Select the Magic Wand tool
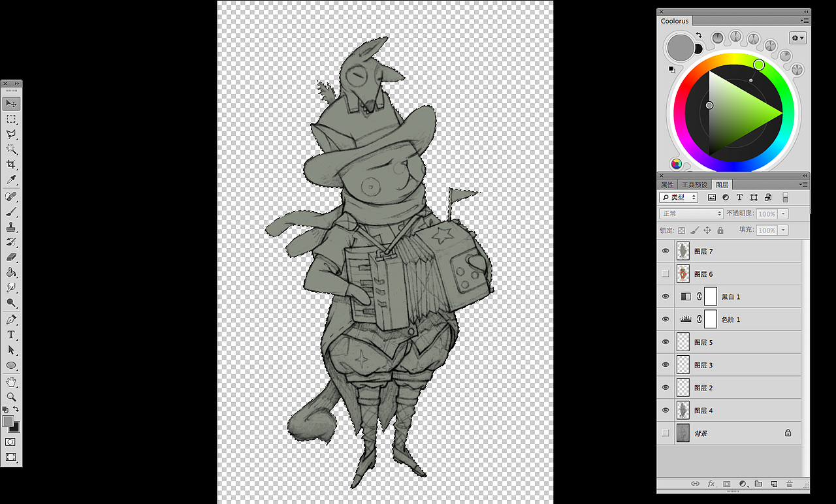836x504 pixels. click(x=11, y=150)
